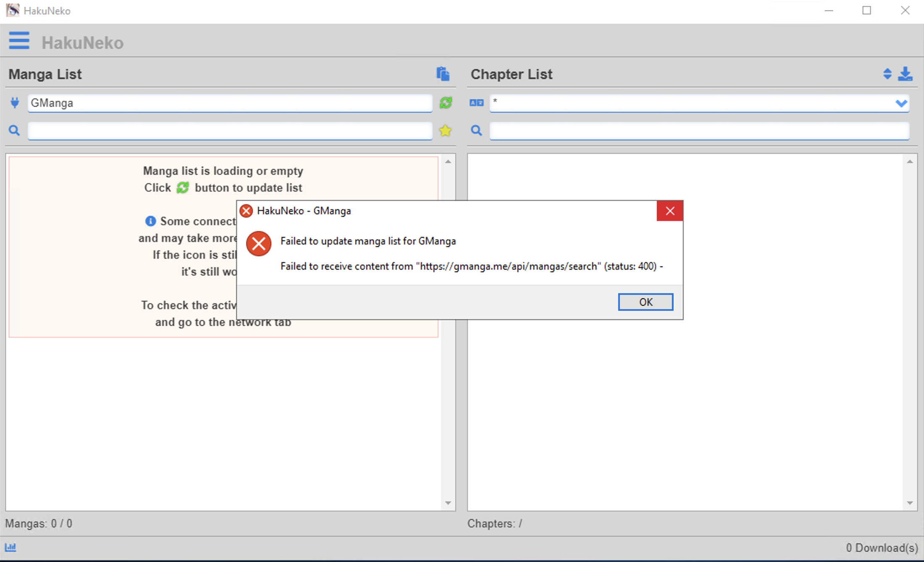
Task: Click the chapter list scrollbar down arrow
Action: point(910,503)
